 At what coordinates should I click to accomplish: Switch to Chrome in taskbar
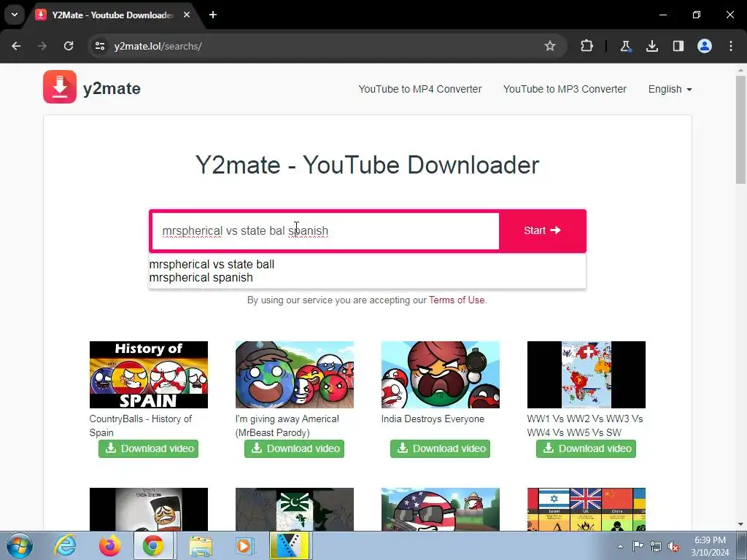(x=153, y=545)
